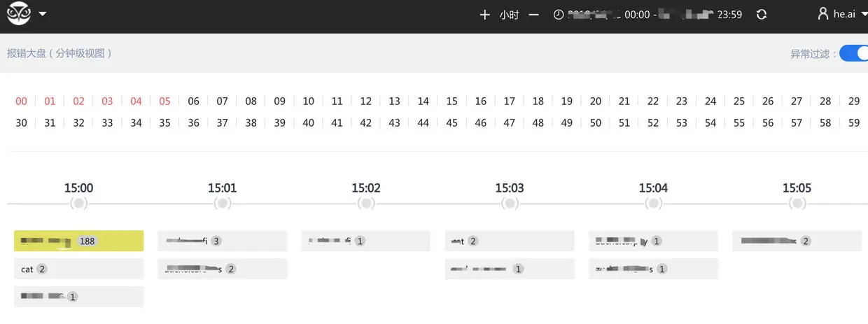868x324 pixels.
Task: Open second card with count 1 under 15:03
Action: [510, 269]
